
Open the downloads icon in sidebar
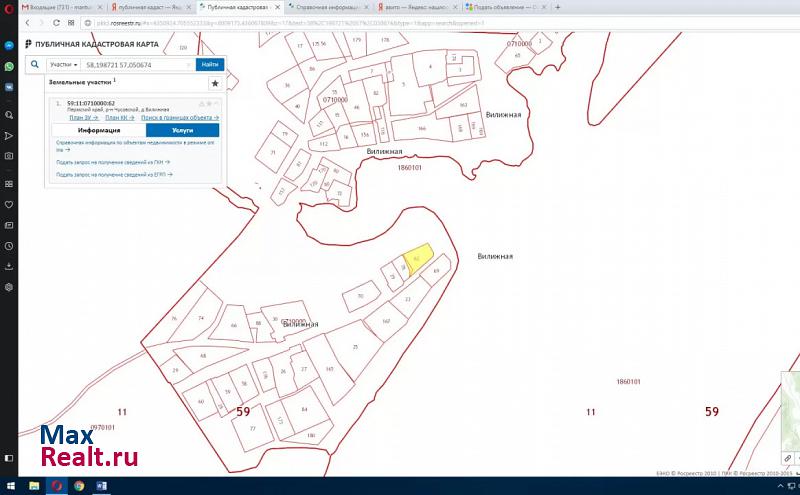coord(8,266)
